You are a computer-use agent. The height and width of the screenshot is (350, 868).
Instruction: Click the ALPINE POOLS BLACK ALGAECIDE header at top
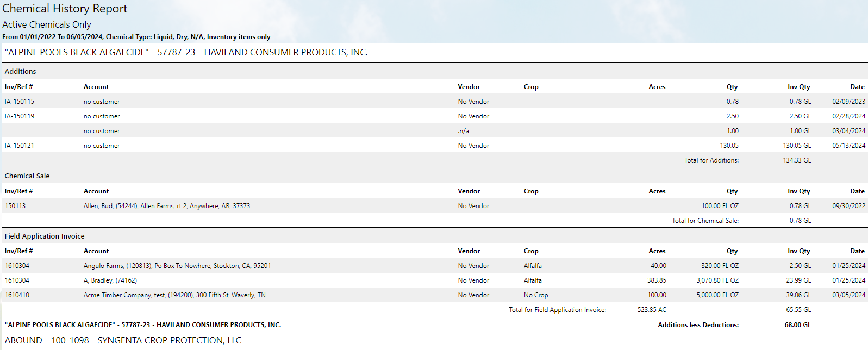pos(186,52)
